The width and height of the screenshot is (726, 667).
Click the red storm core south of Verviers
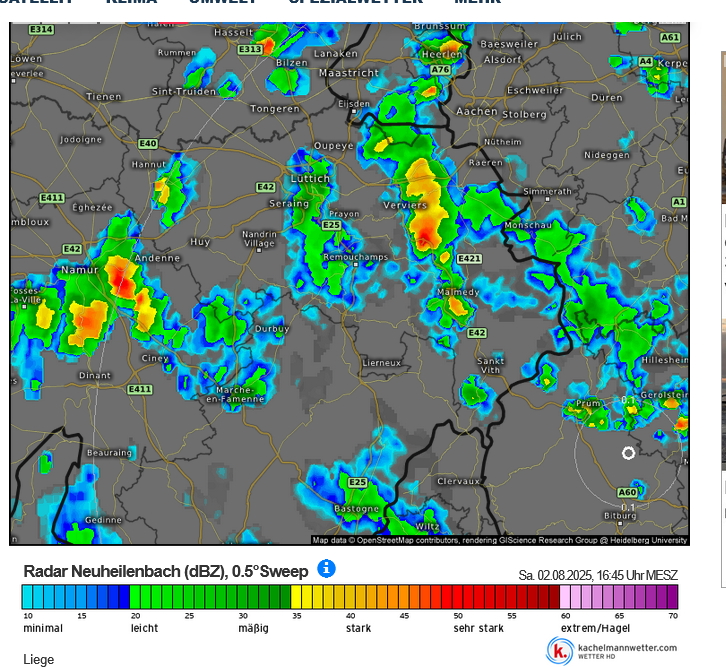tap(425, 235)
